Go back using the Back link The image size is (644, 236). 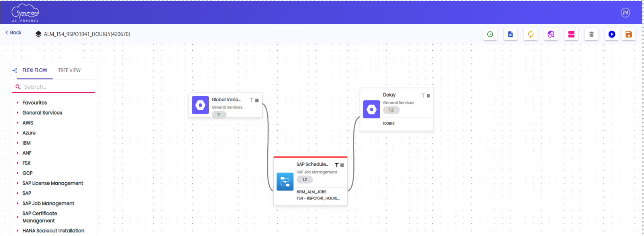(13, 32)
